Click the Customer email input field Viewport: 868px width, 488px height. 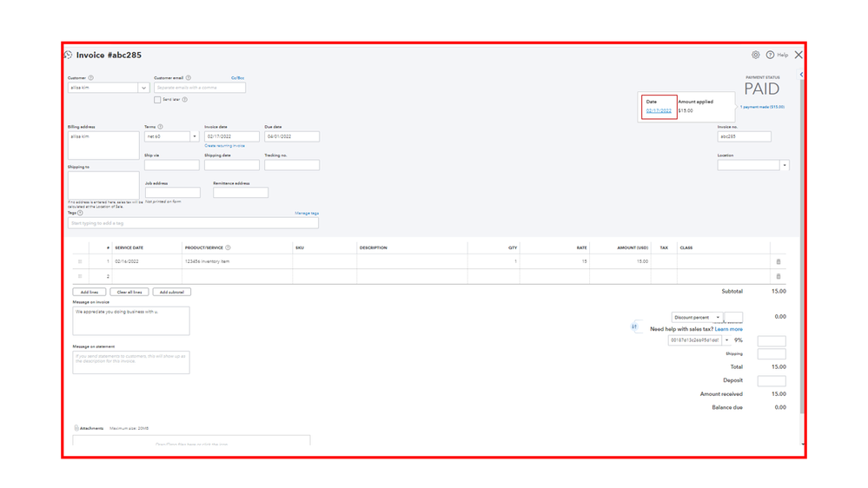[x=200, y=88]
